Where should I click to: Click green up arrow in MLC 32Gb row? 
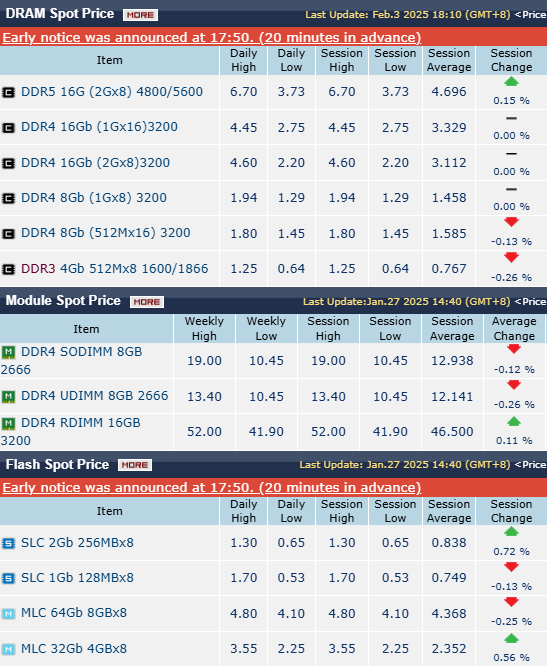tap(511, 638)
